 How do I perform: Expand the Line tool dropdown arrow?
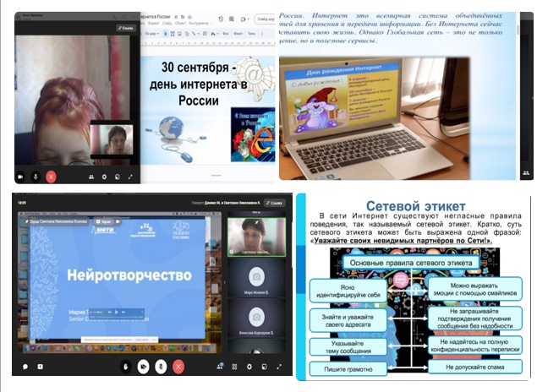click(x=198, y=34)
